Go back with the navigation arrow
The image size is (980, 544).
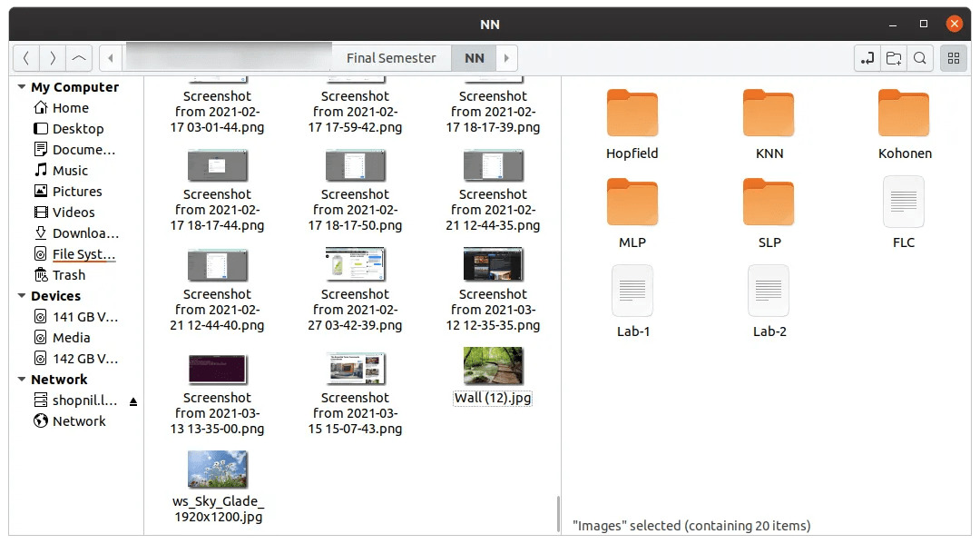pyautogui.click(x=25, y=57)
